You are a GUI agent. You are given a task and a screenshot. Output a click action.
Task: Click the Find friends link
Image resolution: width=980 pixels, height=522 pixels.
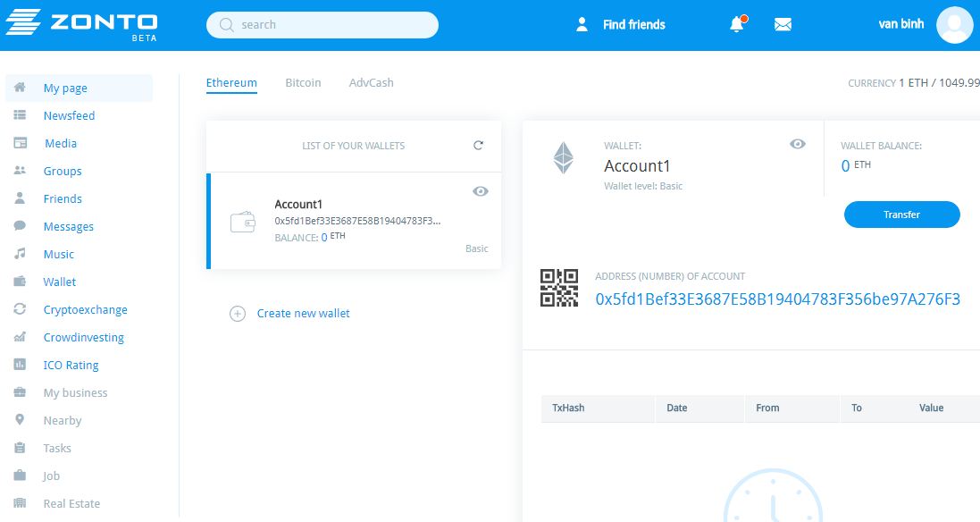click(633, 24)
